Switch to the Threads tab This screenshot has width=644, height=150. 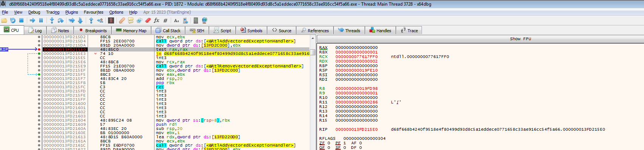[x=349, y=31]
